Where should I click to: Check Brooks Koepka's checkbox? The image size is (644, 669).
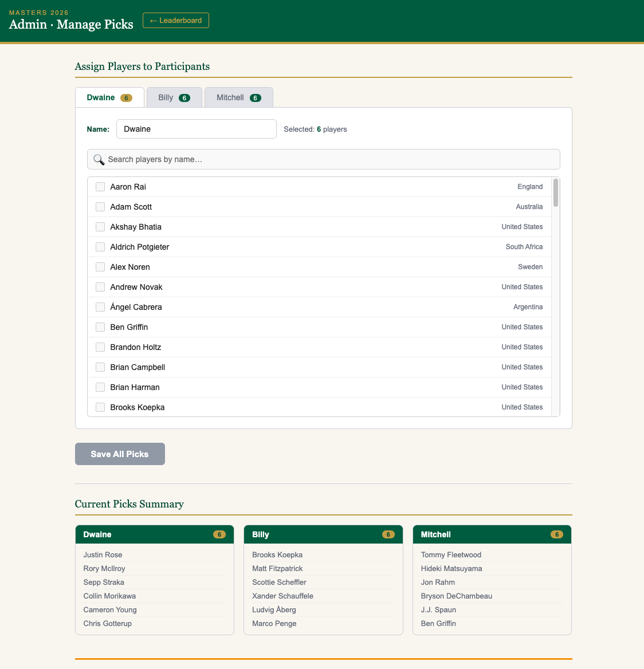point(100,407)
